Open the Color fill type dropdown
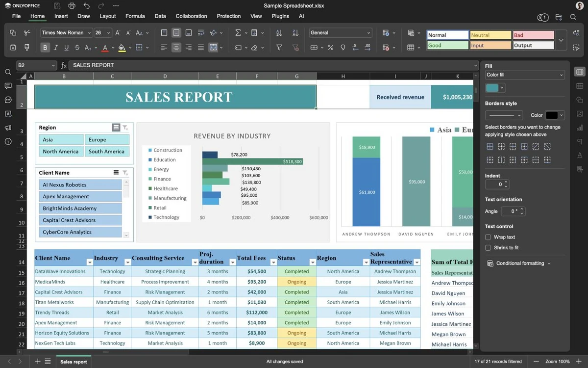The image size is (588, 368). pyautogui.click(x=524, y=75)
